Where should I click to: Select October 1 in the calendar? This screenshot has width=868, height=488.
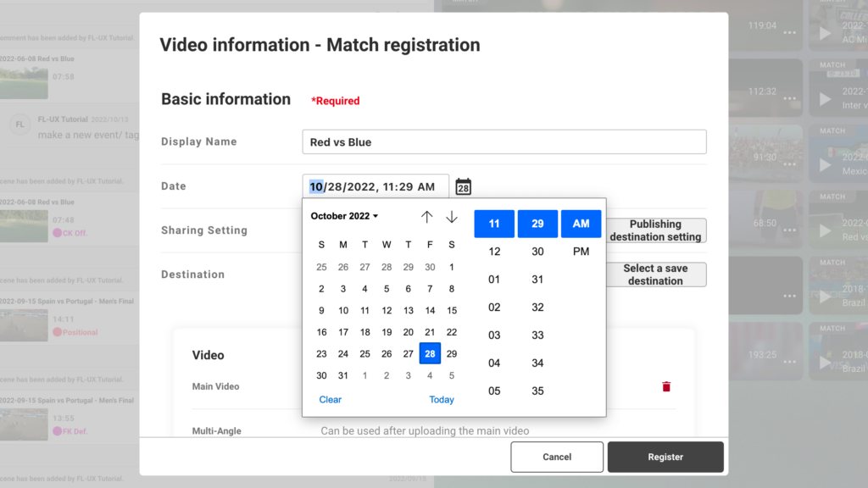(x=452, y=267)
